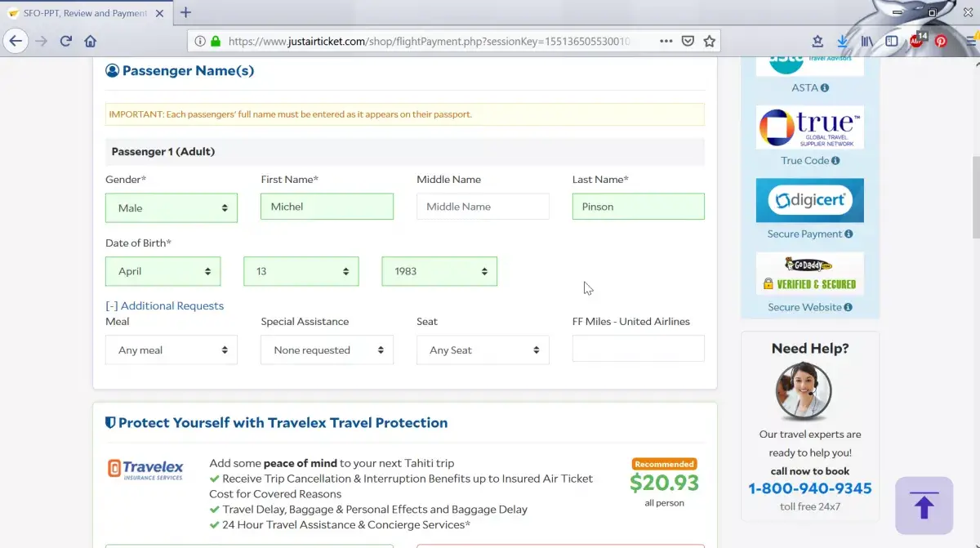The height and width of the screenshot is (548, 980).
Task: Click the Middle Name input field
Action: pos(483,207)
